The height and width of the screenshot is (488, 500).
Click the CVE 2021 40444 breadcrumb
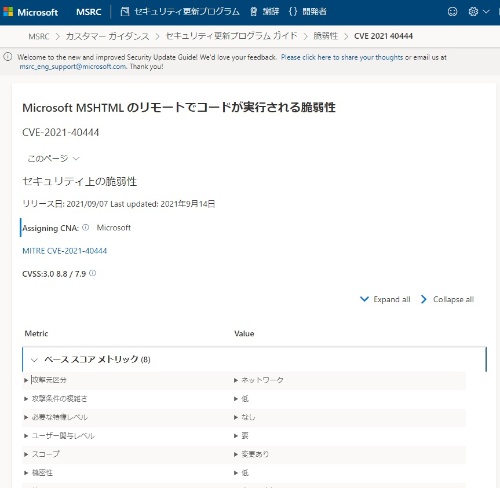coord(383,36)
